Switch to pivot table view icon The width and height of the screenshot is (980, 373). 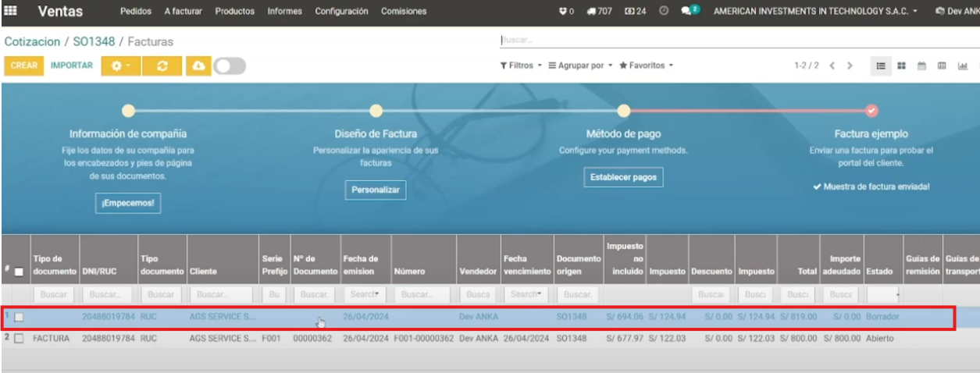(942, 66)
